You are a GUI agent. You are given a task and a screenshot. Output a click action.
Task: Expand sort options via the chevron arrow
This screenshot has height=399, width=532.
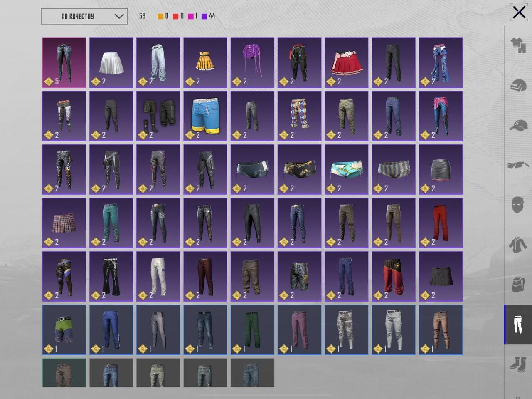119,16
